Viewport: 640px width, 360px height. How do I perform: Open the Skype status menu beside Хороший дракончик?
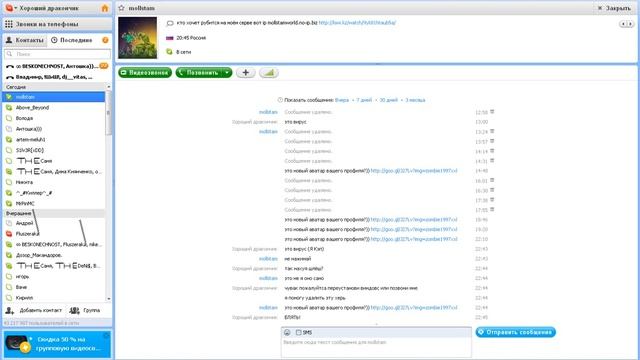tap(11, 8)
